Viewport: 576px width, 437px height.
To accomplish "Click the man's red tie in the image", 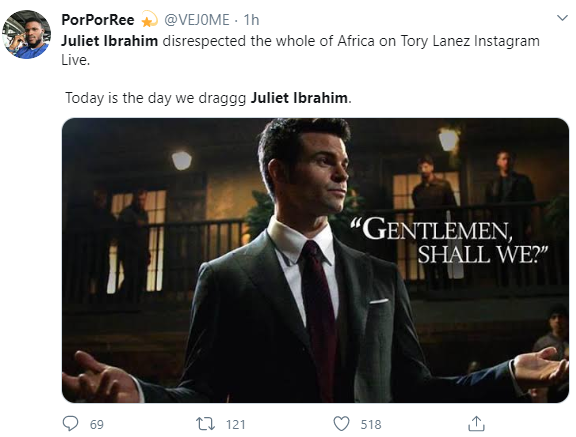I will click(319, 312).
